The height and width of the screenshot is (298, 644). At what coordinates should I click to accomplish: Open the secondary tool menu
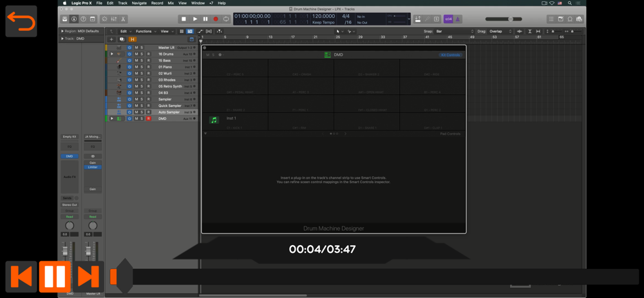351,31
